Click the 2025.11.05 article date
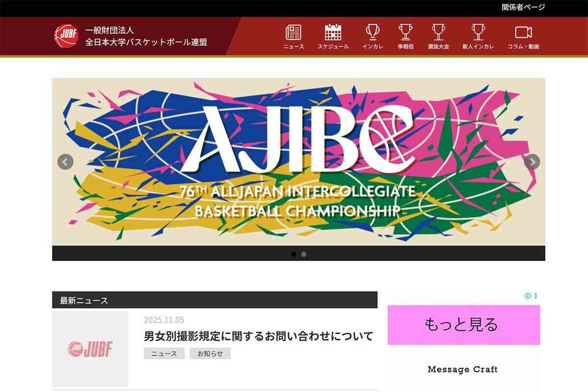The height and width of the screenshot is (392, 588). (x=164, y=320)
